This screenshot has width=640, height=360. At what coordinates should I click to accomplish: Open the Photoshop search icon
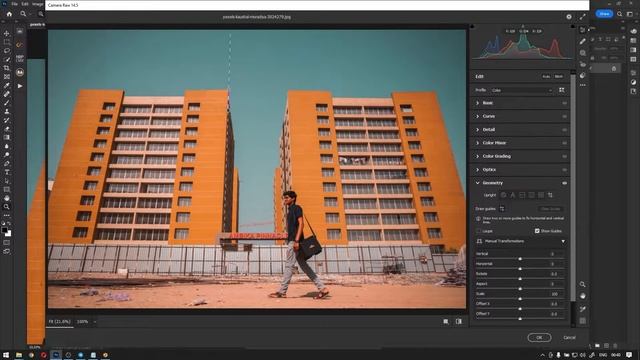620,14
